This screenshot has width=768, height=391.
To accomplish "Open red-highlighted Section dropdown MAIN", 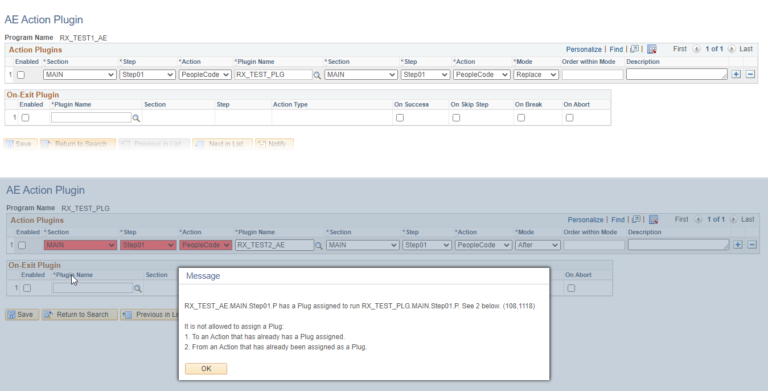I will (81, 245).
